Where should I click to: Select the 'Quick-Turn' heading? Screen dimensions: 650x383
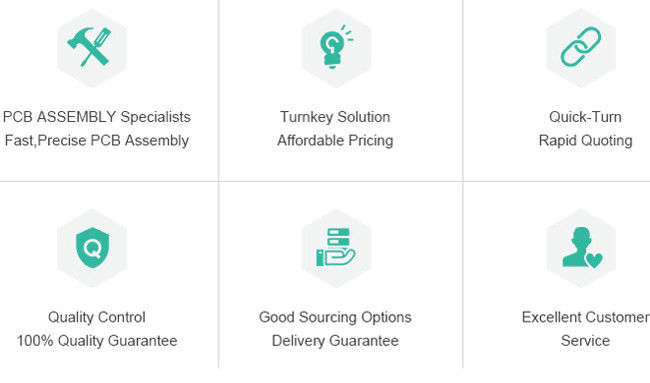[x=585, y=117]
